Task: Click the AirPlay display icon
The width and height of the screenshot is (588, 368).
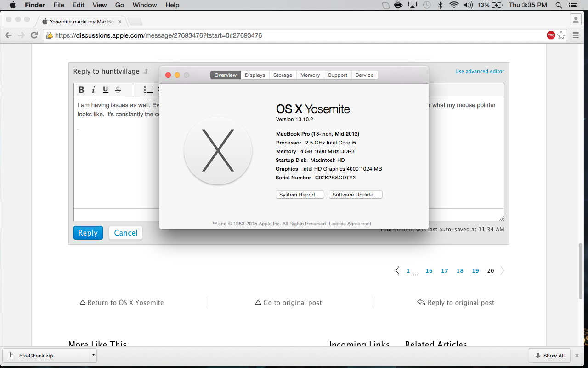Action: (x=413, y=5)
